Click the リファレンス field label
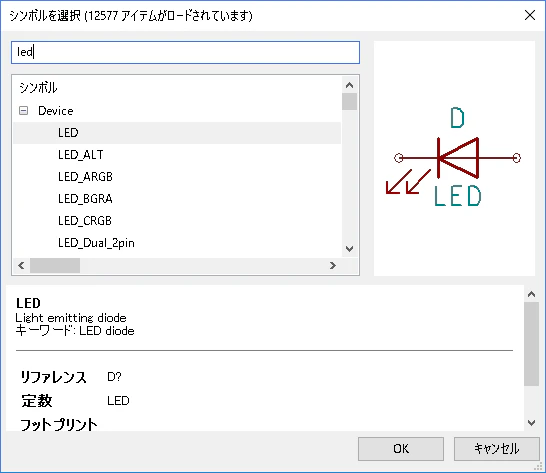This screenshot has width=546, height=473. [53, 377]
